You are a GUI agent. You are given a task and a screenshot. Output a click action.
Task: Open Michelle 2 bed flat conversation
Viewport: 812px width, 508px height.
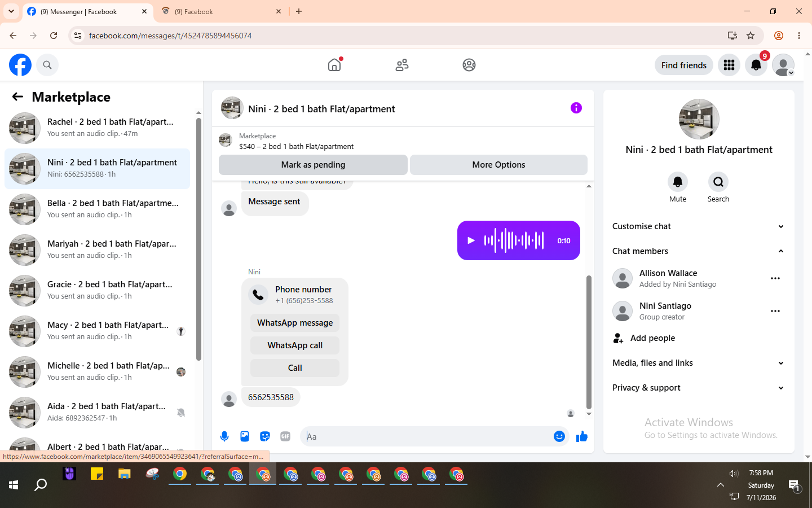click(x=97, y=372)
